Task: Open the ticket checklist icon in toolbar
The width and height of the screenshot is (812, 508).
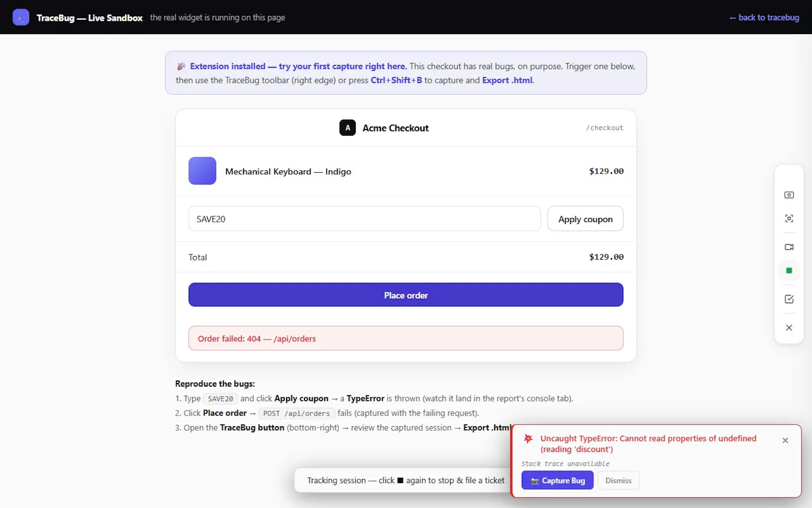Action: [x=789, y=299]
